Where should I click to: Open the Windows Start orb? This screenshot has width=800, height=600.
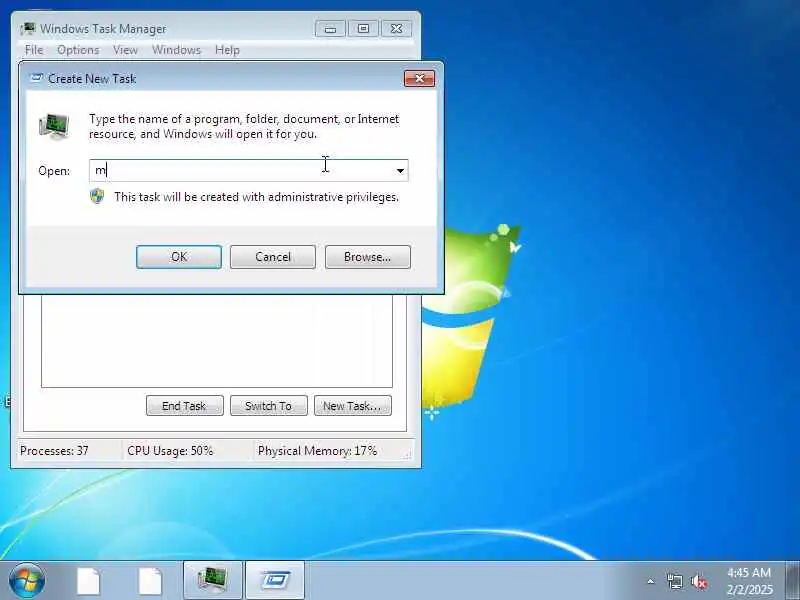click(27, 581)
